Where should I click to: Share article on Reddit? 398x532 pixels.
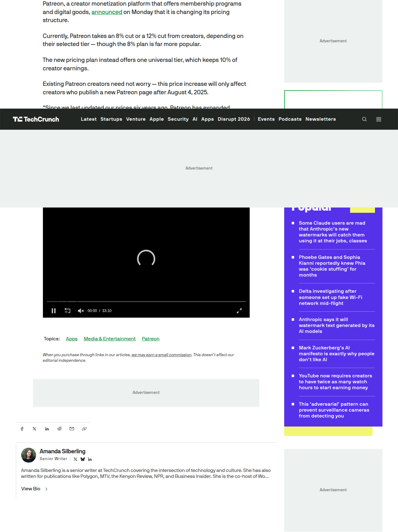59,429
